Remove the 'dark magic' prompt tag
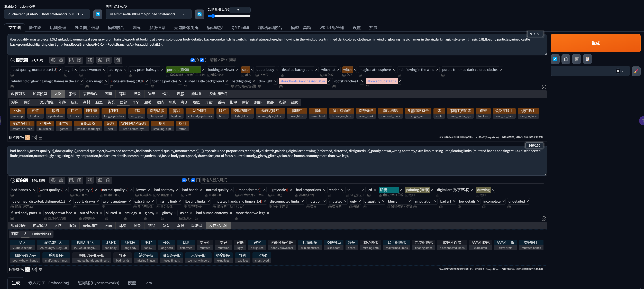 (x=106, y=81)
